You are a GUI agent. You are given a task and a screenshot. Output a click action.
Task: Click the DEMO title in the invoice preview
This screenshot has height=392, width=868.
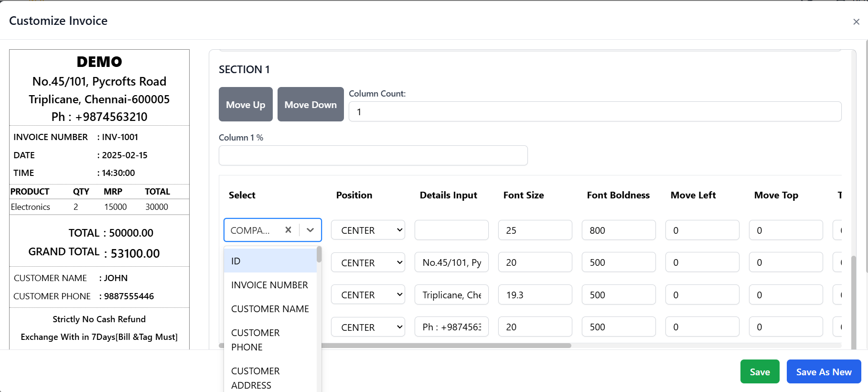(99, 62)
